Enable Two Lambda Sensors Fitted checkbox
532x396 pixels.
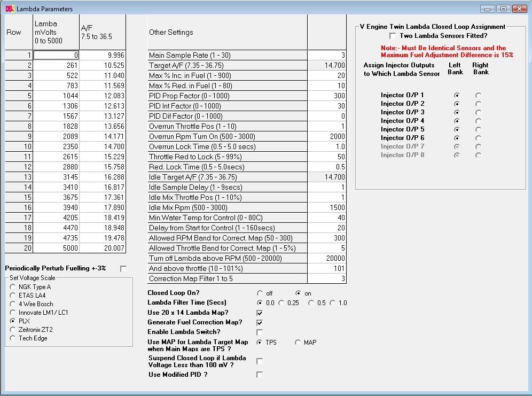(x=393, y=36)
